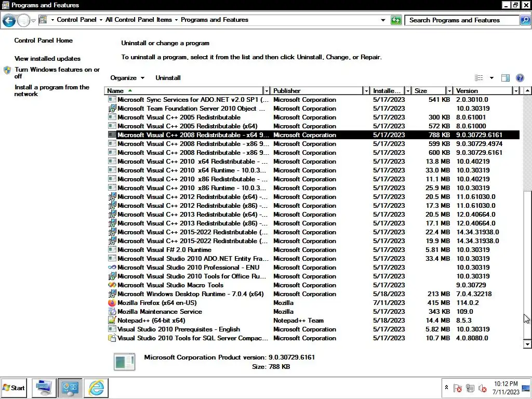Image resolution: width=532 pixels, height=399 pixels.
Task: Click the network status tray icon
Action: pyautogui.click(x=470, y=388)
